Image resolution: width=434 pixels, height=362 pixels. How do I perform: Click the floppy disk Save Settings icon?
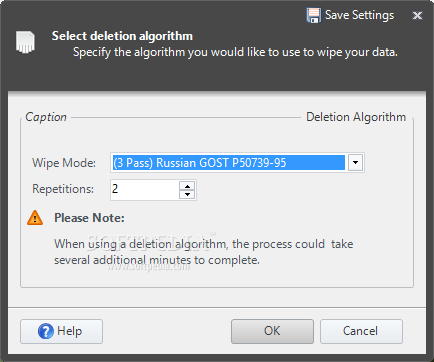(x=313, y=15)
